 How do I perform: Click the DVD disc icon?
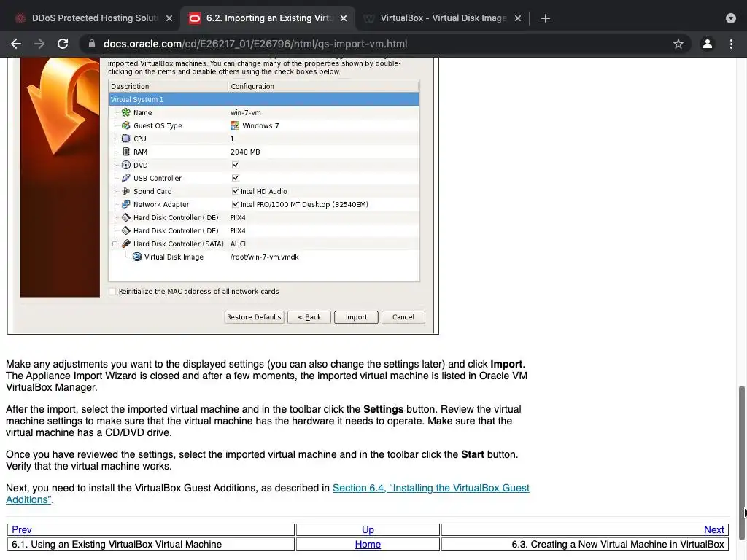tap(125, 165)
